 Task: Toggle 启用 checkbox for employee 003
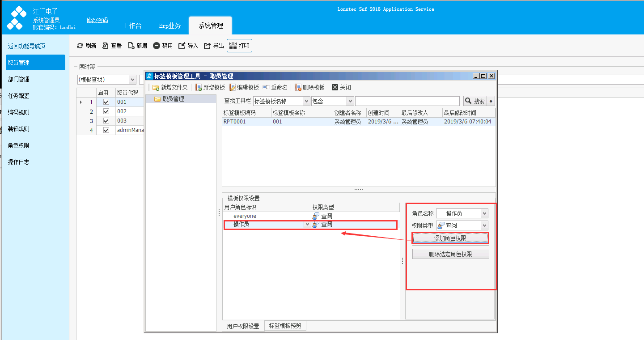106,121
